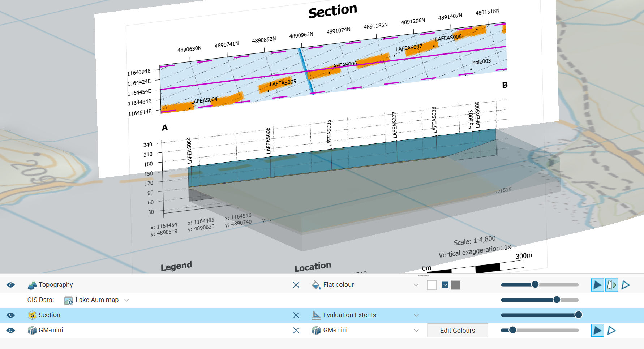Remove Topography from the scene list
644x349 pixels.
(x=296, y=285)
